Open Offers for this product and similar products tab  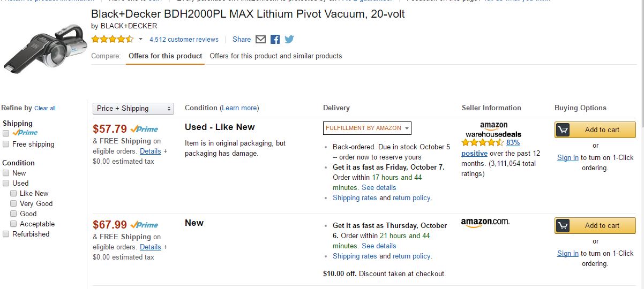coord(275,56)
